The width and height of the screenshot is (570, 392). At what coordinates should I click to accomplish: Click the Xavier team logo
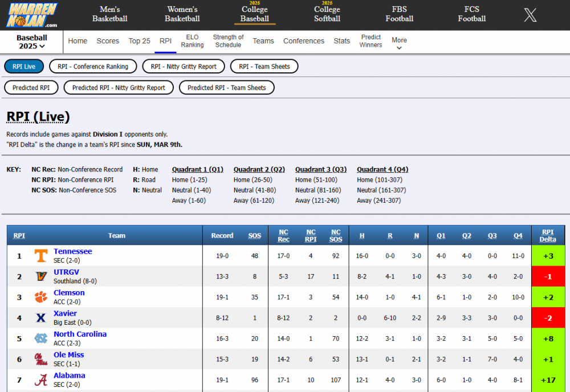coord(40,318)
